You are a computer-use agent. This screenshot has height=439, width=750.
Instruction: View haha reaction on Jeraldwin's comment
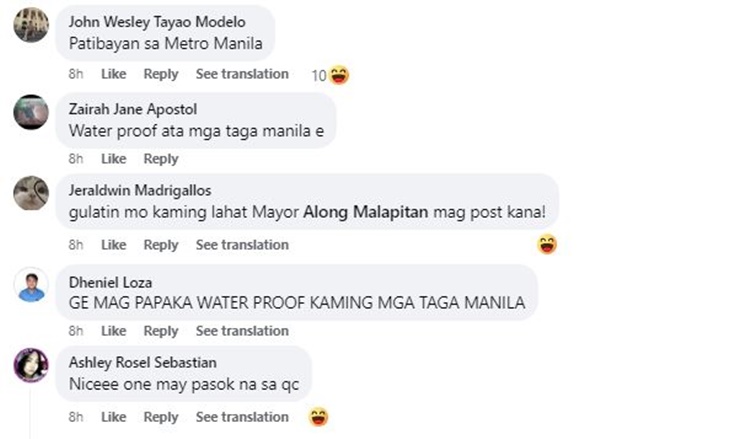(x=547, y=244)
